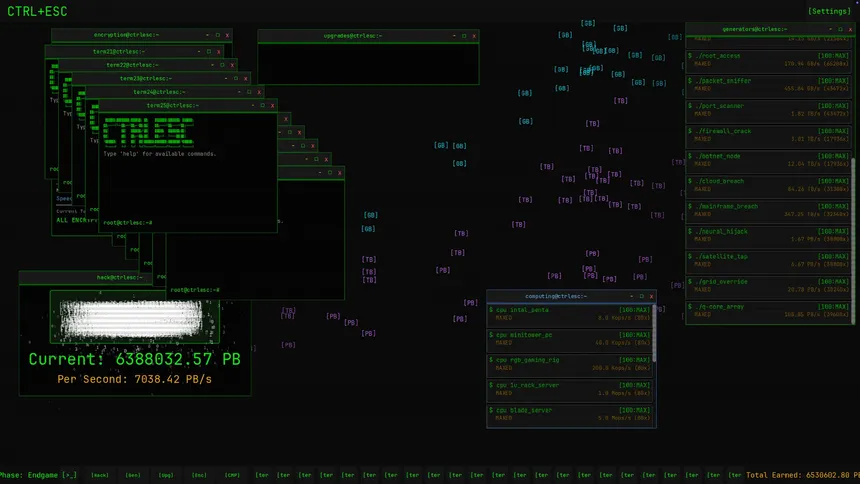
Task: Click the CTRL+ESC ASCII logo in term25
Action: 148,132
